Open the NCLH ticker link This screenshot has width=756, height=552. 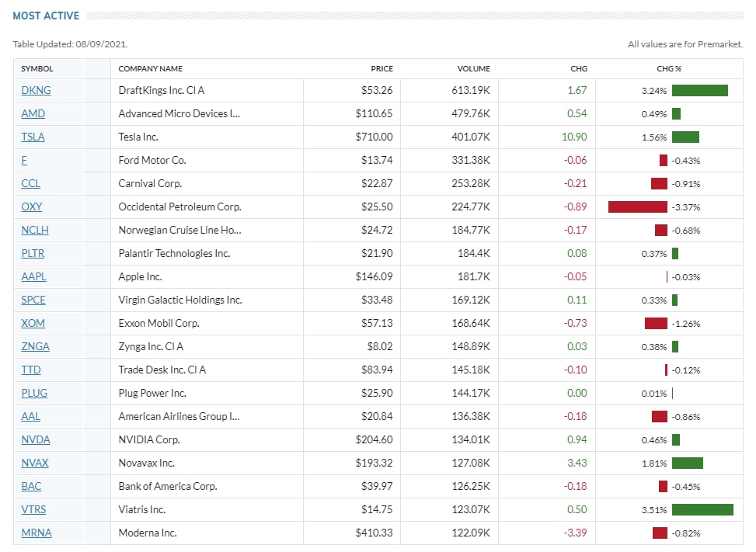coord(35,231)
